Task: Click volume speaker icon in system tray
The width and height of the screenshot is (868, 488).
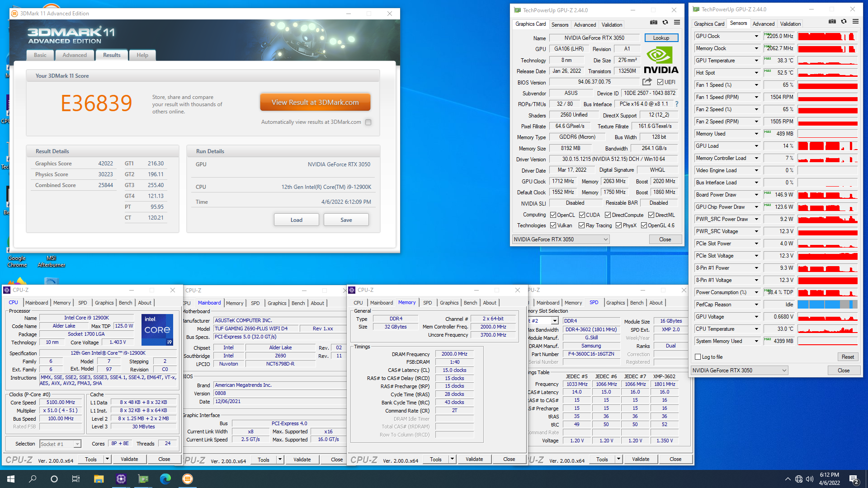Action: 809,479
